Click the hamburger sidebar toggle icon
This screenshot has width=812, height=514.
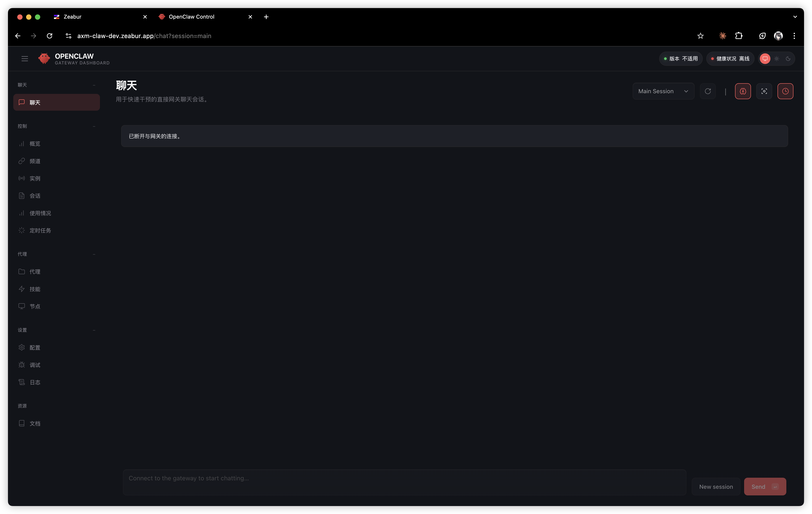[x=25, y=59]
